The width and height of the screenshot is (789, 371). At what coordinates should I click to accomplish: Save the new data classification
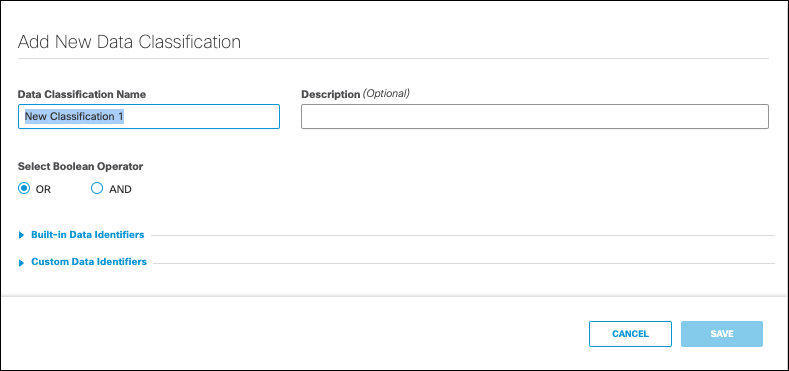(722, 334)
